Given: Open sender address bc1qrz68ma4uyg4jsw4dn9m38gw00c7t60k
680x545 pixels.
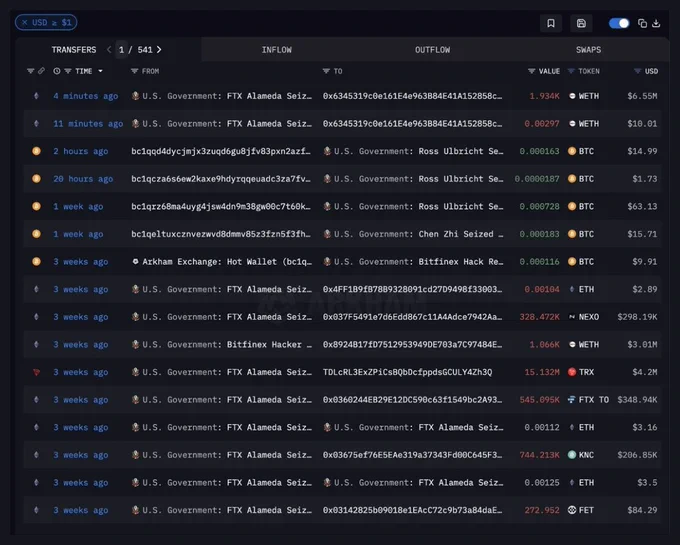Looking at the screenshot, I should tap(221, 206).
